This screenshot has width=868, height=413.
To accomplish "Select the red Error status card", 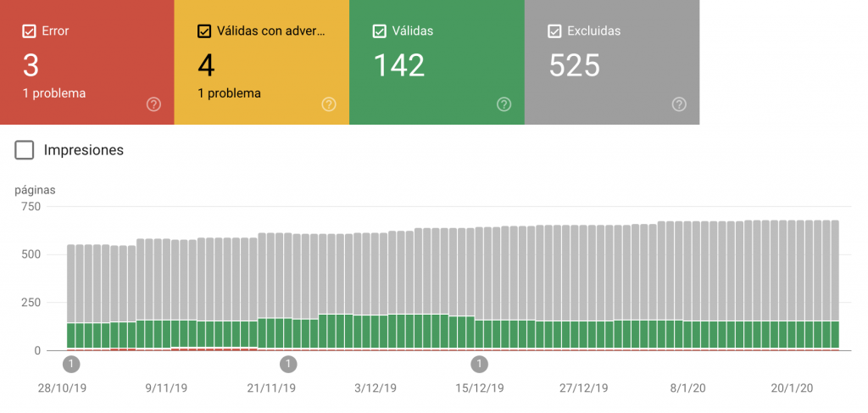I will click(87, 62).
